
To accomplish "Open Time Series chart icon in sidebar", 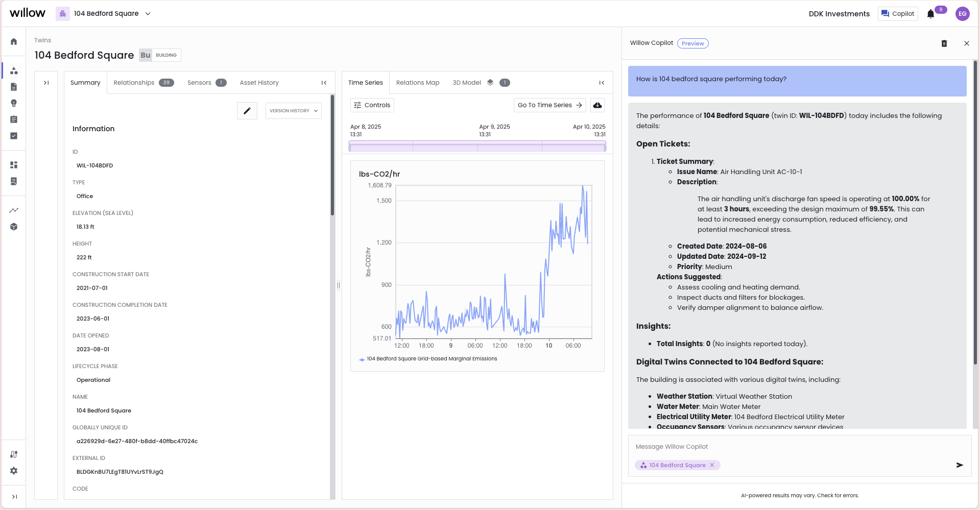I will coord(14,210).
